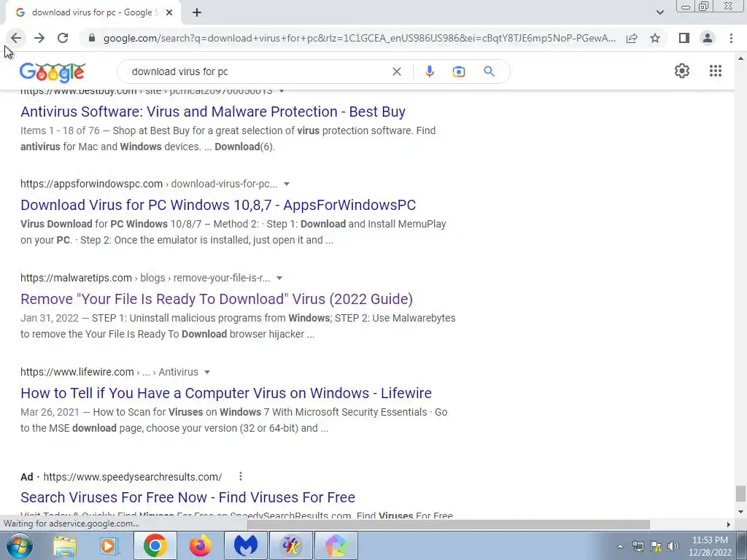
Task: Click the vertical scrollbar down arrow
Action: pos(740,512)
